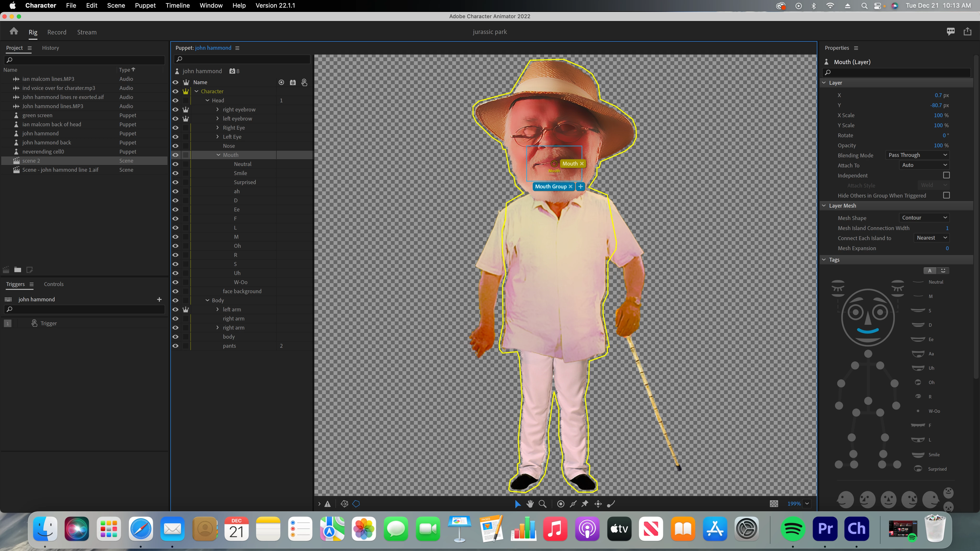
Task: Open the Puppet menu
Action: pyautogui.click(x=145, y=5)
